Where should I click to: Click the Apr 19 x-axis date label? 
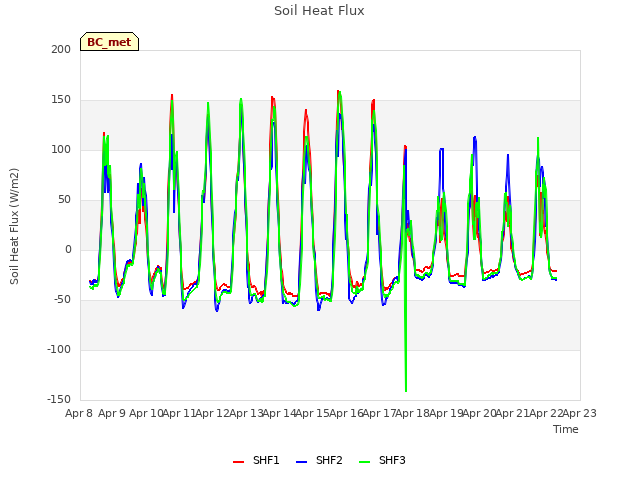[x=446, y=413]
